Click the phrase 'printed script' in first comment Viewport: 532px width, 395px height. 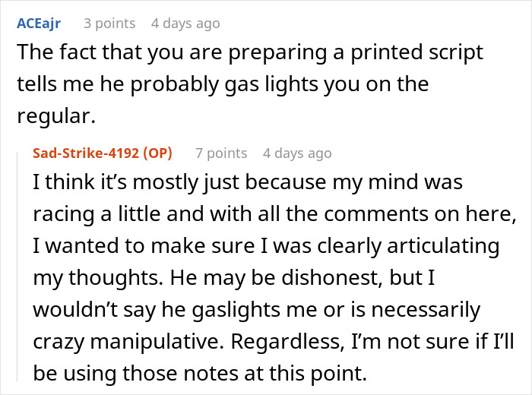click(x=416, y=53)
